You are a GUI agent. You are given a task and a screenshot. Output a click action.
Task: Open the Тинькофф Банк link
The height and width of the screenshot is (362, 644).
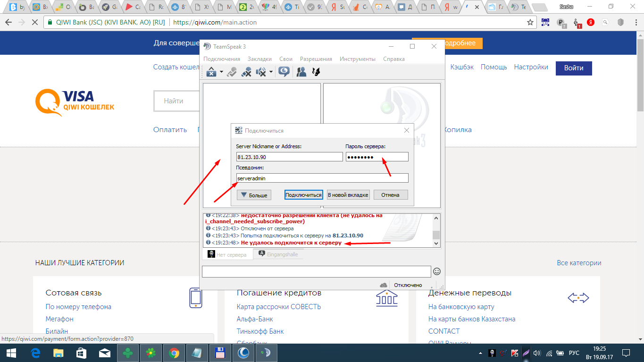tap(260, 331)
